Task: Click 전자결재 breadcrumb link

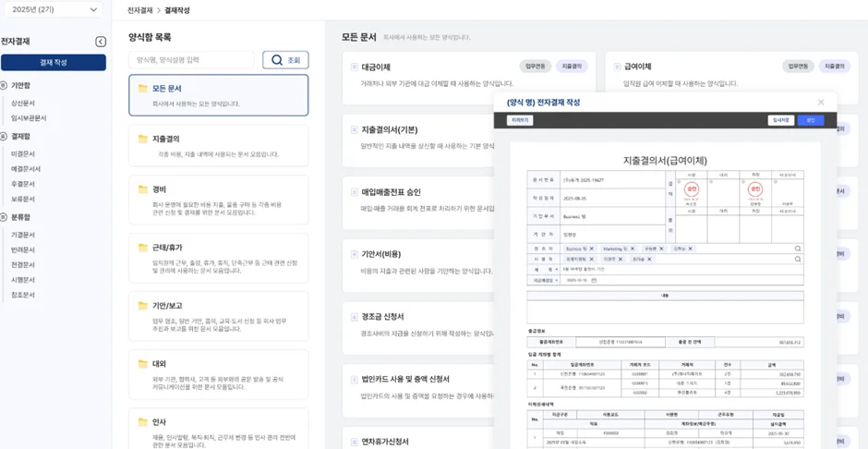Action: (x=140, y=10)
